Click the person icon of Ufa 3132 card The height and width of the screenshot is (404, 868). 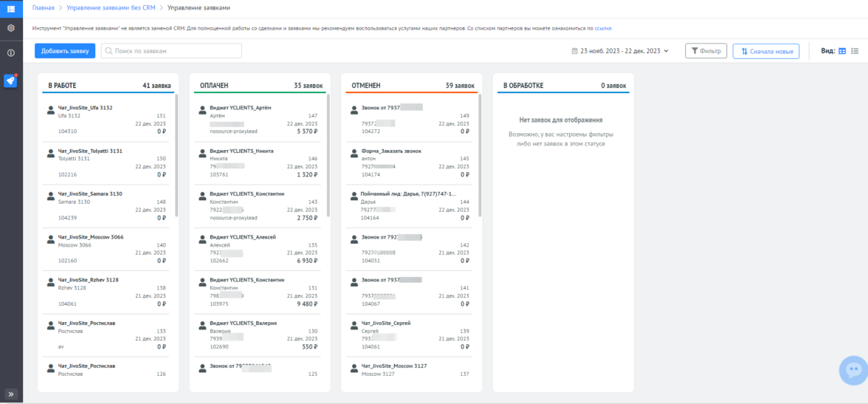tap(50, 112)
